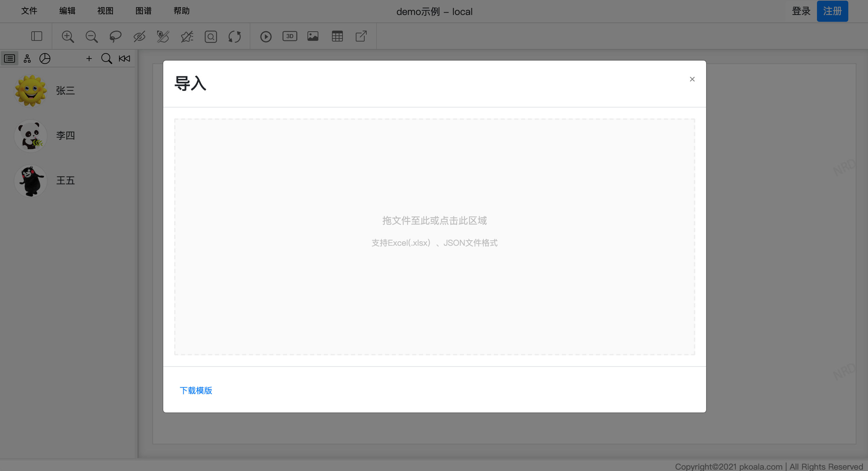This screenshot has height=471, width=868.
Task: Switch to 3D graph view
Action: pos(290,36)
